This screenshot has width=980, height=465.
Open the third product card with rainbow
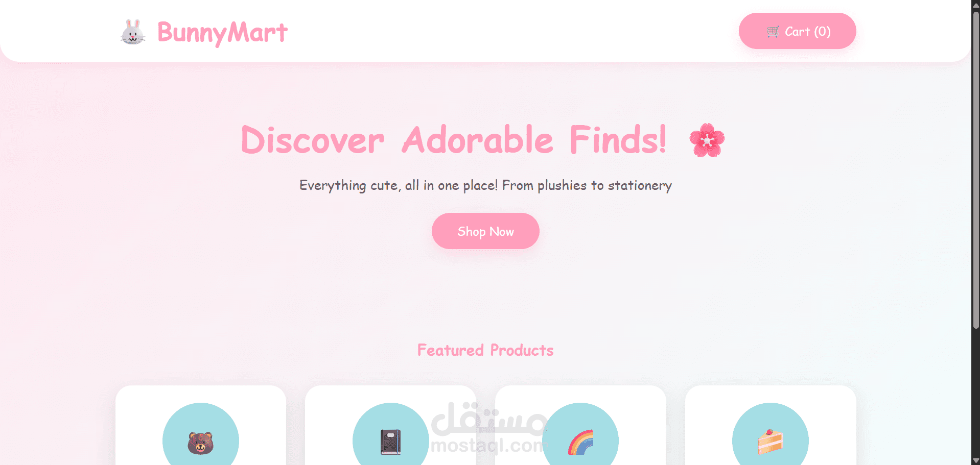tap(580, 425)
